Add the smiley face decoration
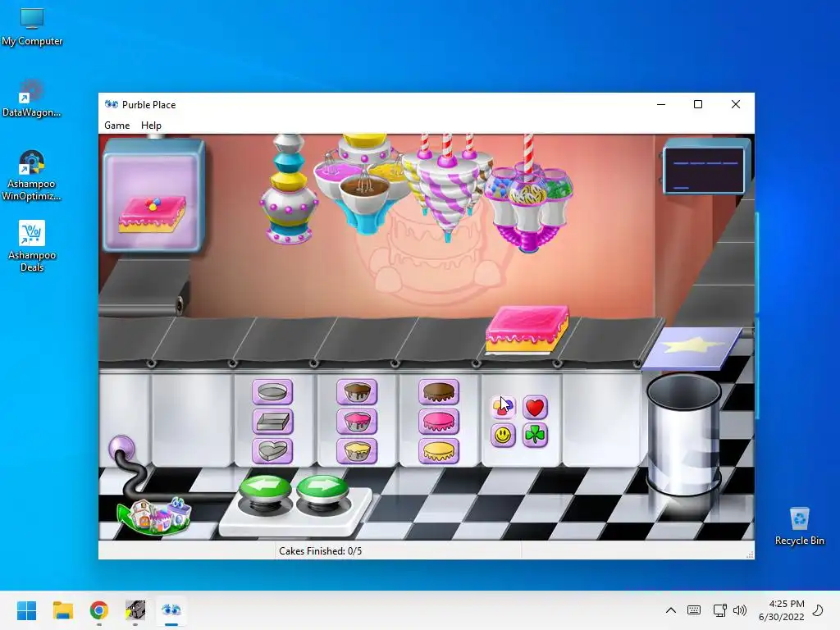The height and width of the screenshot is (630, 840). coord(503,435)
